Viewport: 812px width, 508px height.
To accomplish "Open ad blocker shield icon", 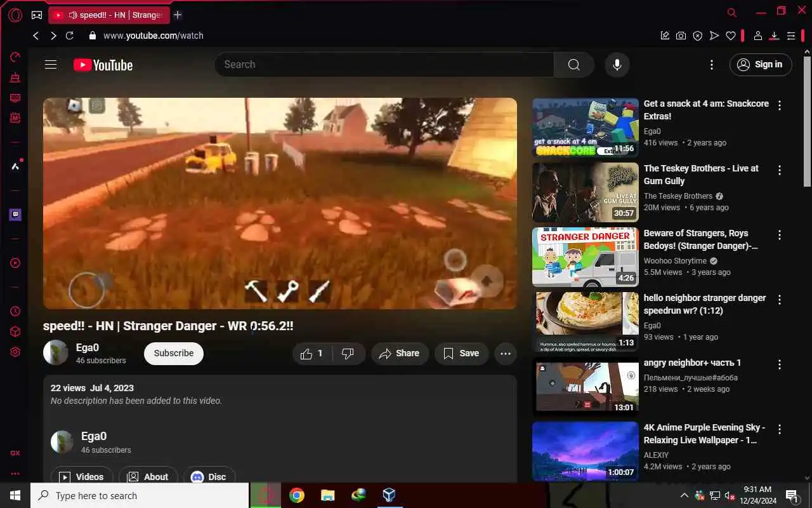I will [x=698, y=36].
